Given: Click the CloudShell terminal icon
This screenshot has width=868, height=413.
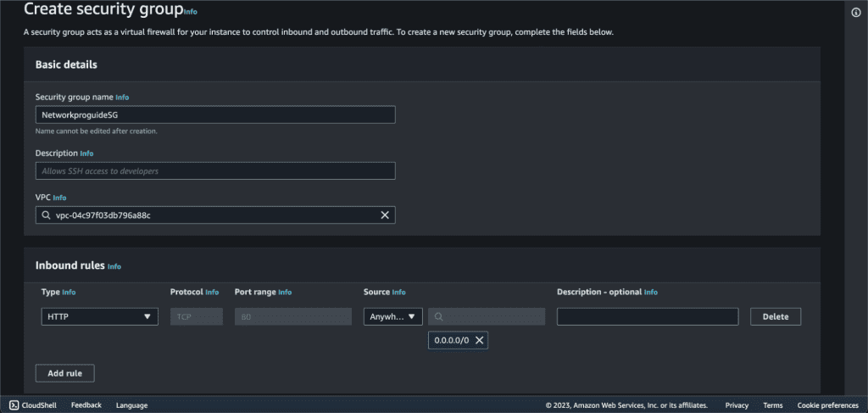Looking at the screenshot, I should [14, 405].
